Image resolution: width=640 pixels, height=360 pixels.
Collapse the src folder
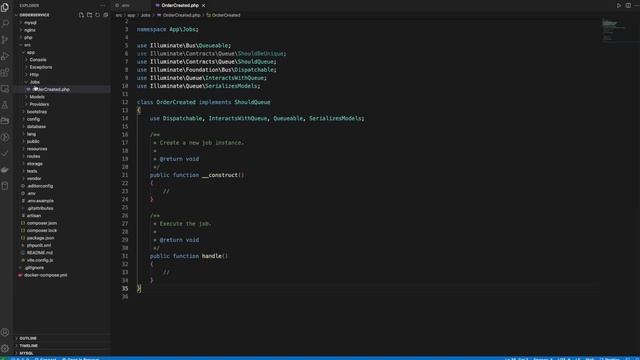pyautogui.click(x=27, y=45)
